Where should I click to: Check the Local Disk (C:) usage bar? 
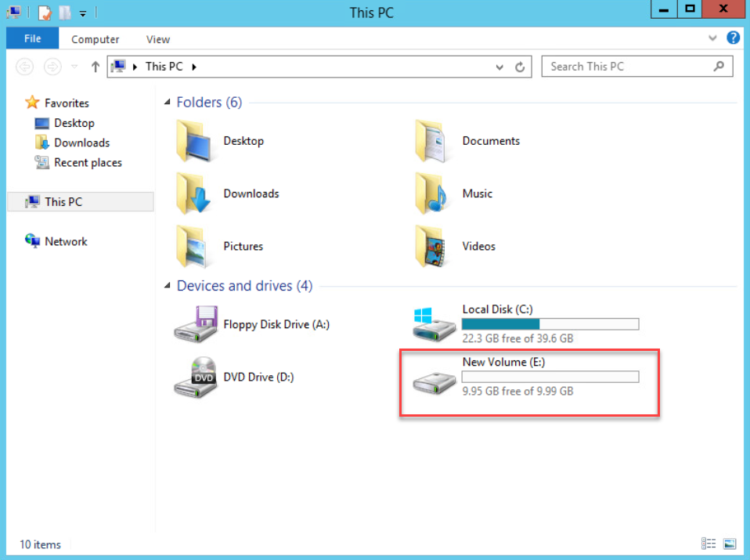pyautogui.click(x=550, y=323)
